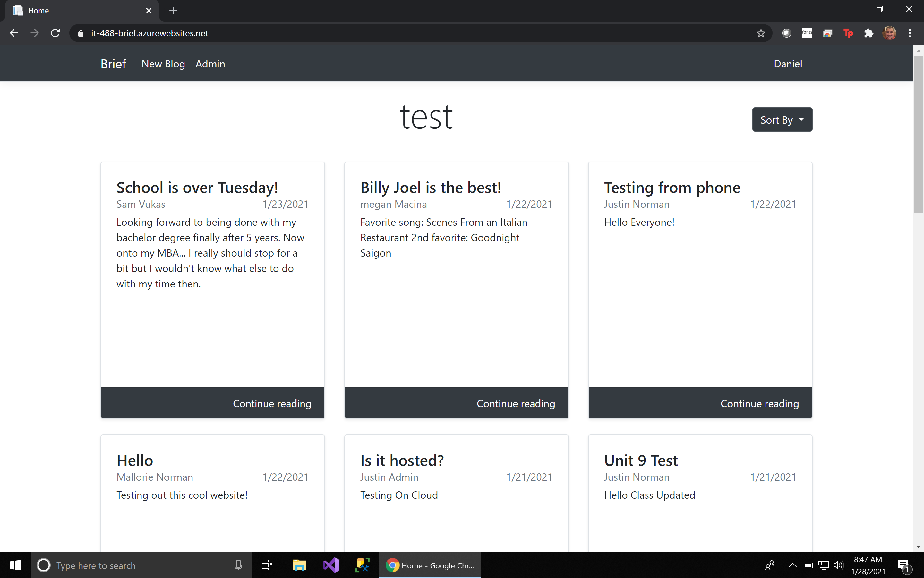Click author name Justin Admin
This screenshot has height=578, width=924.
(x=389, y=477)
